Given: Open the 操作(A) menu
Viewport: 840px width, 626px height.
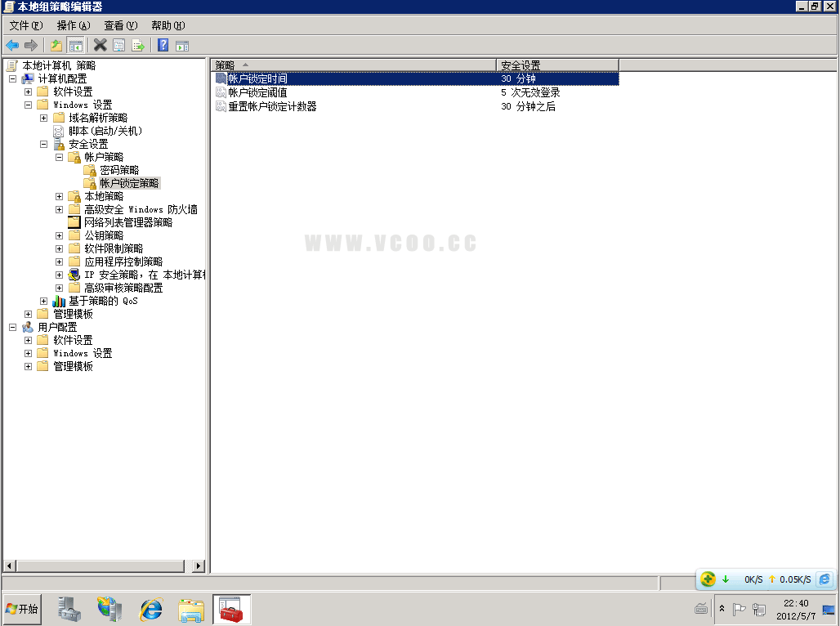Looking at the screenshot, I should tap(73, 25).
